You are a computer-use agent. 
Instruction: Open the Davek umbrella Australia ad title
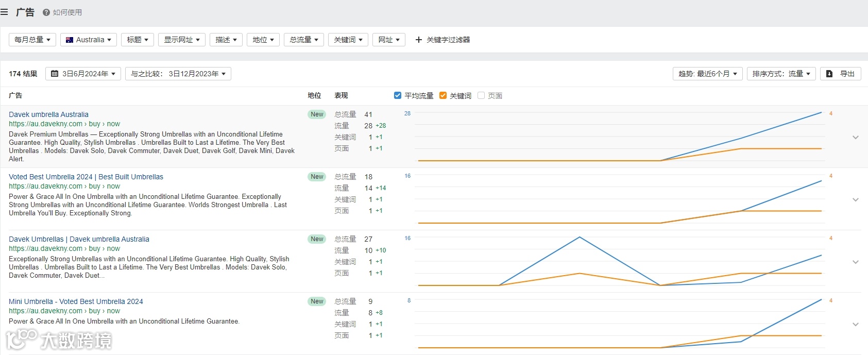tap(48, 114)
